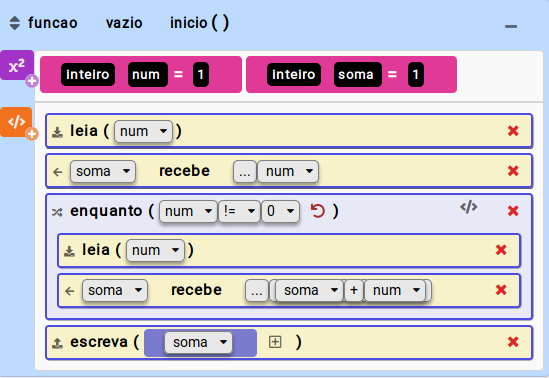This screenshot has height=378, width=549.
Task: Add another escreva argument with plus box
Action: click(x=275, y=342)
